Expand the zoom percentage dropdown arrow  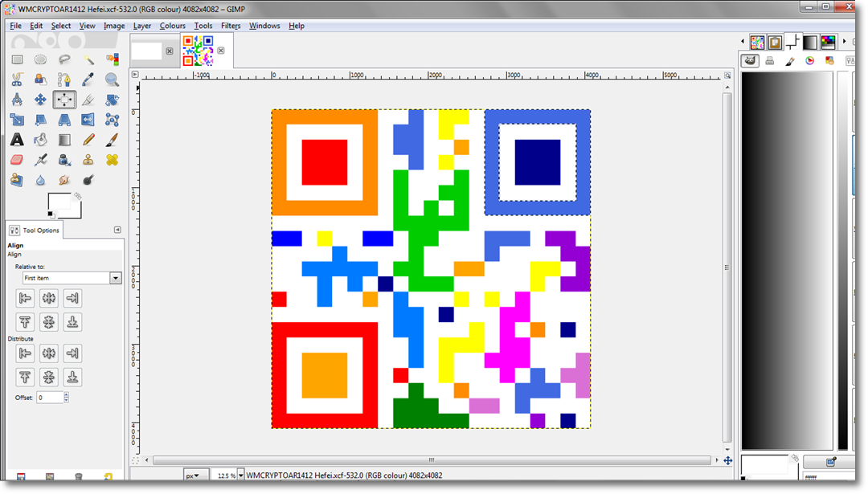point(241,476)
